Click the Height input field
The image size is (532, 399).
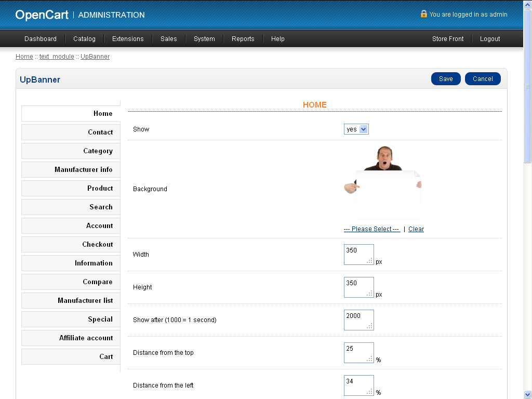[359, 287]
